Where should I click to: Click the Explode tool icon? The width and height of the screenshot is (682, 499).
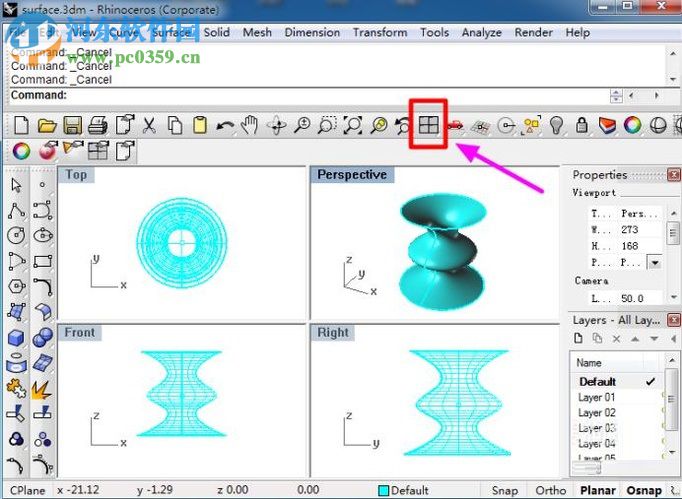click(x=42, y=388)
